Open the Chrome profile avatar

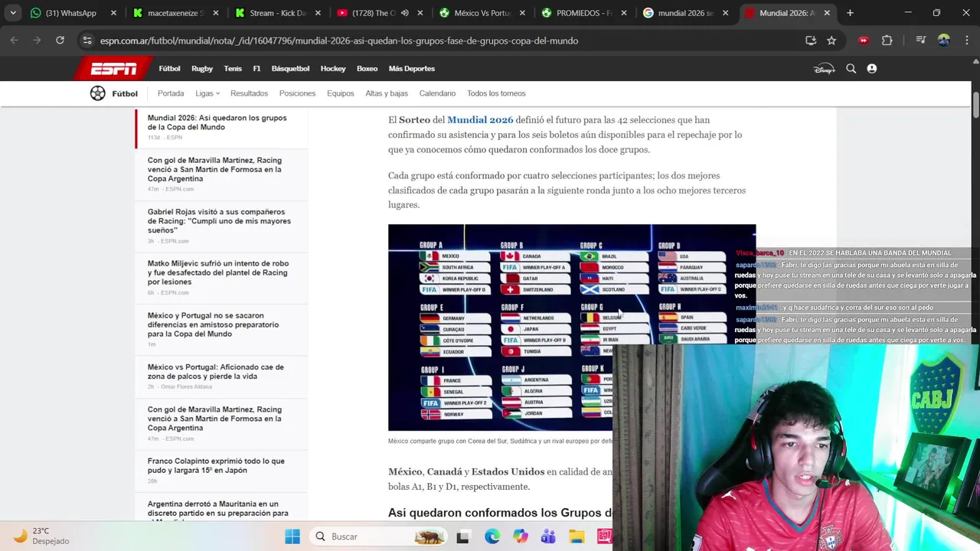coord(943,41)
